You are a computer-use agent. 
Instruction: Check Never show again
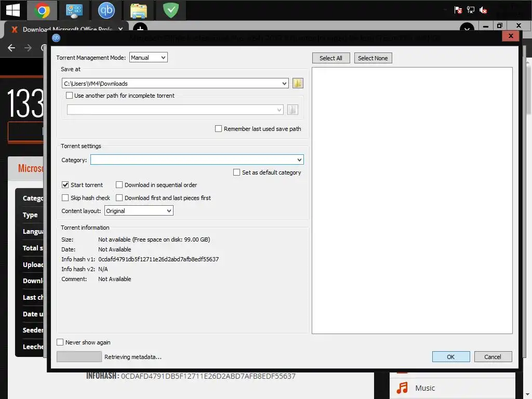tap(60, 342)
